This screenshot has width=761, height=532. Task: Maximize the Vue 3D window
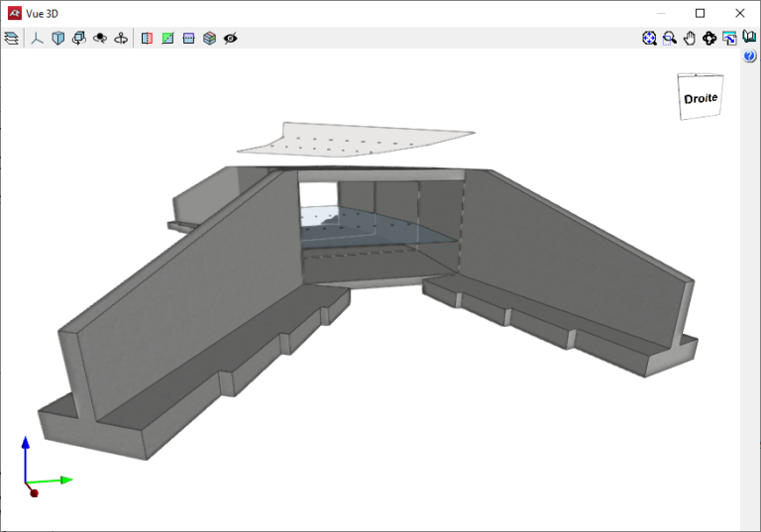[x=700, y=13]
